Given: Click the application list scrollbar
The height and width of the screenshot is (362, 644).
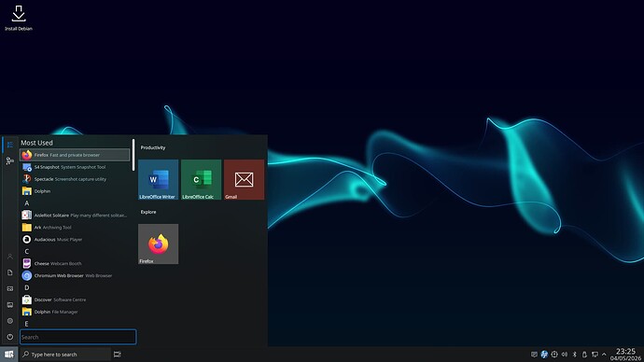Looking at the screenshot, I should (133, 155).
